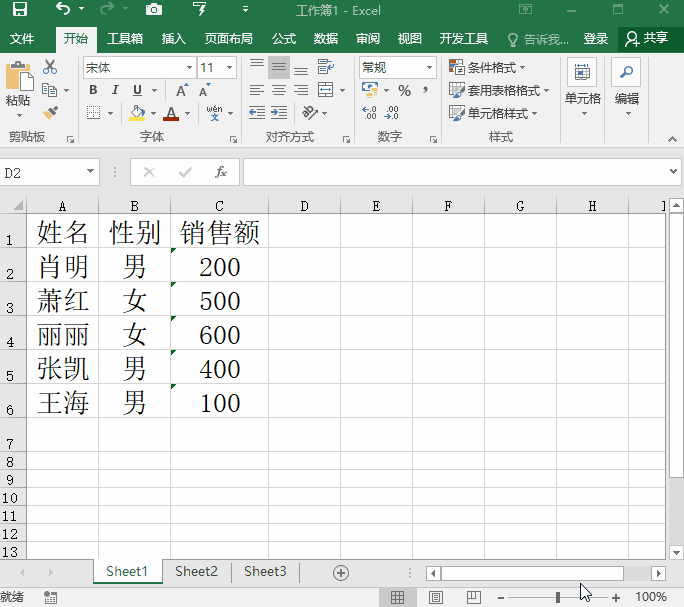Decrease font size with the smaller A

pos(204,90)
